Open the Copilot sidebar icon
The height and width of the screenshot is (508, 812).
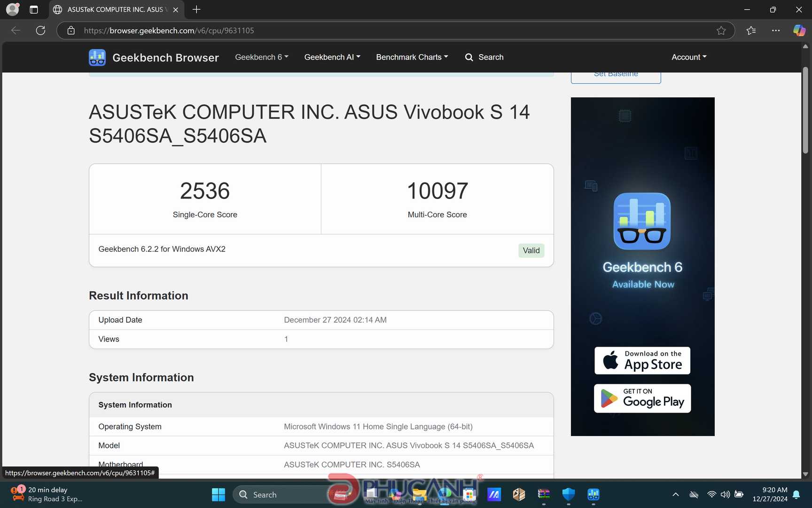799,31
